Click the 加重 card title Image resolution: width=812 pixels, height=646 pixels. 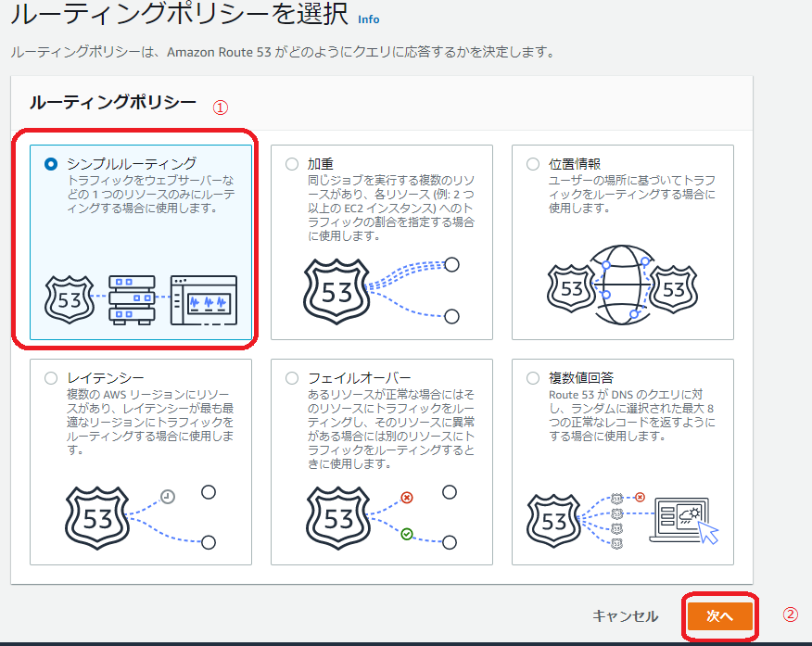321,164
